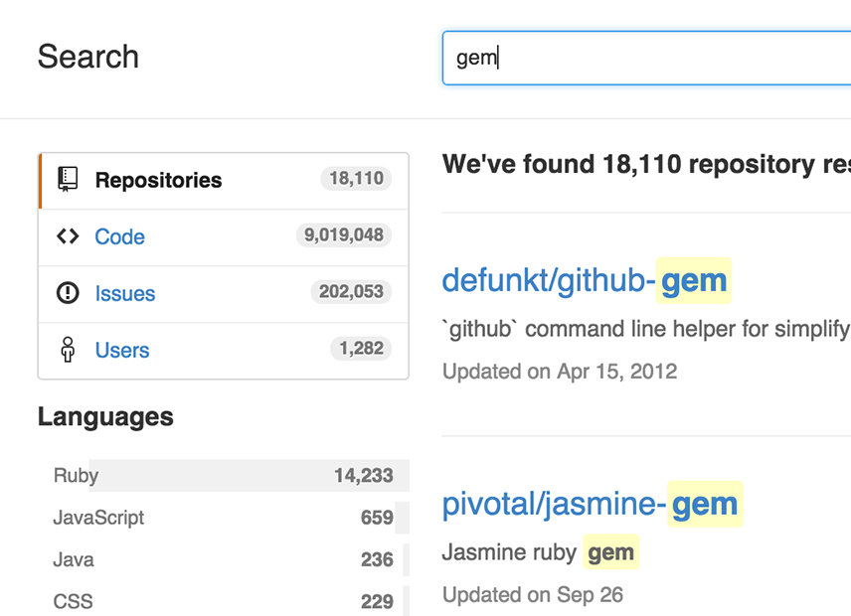Click the 202,053 issues count badge
851x616 pixels.
click(x=351, y=292)
